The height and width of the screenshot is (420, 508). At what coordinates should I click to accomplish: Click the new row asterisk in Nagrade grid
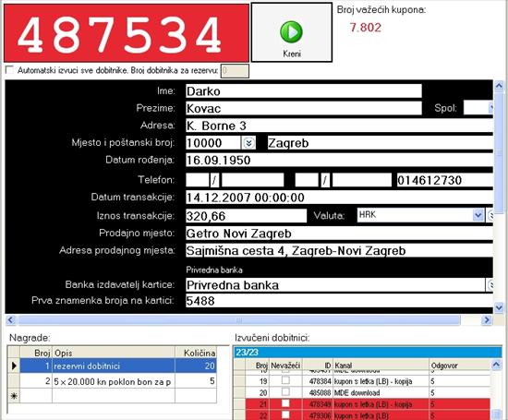14,396
